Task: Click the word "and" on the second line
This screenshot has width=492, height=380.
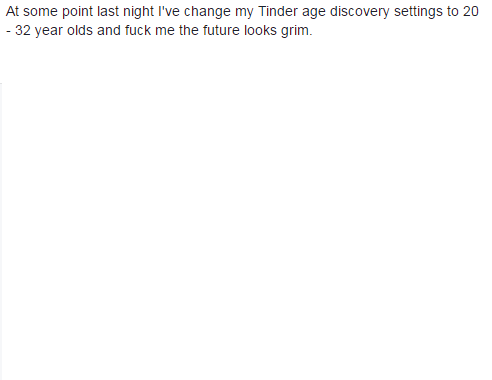Action: [109, 30]
